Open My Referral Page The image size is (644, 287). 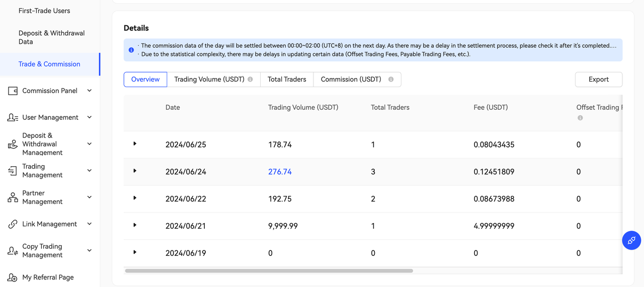coord(48,277)
